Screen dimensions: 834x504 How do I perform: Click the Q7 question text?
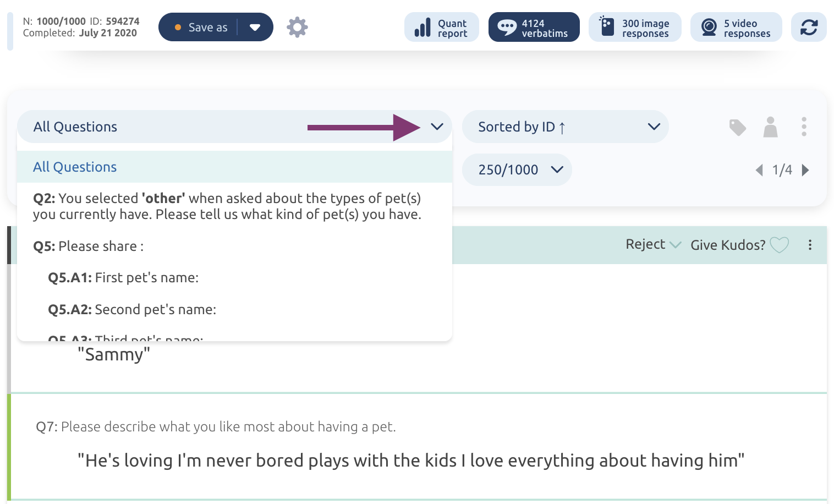(x=216, y=426)
